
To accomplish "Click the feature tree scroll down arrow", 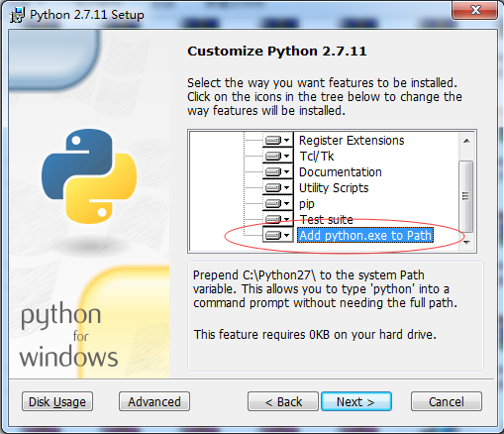I will coord(466,243).
